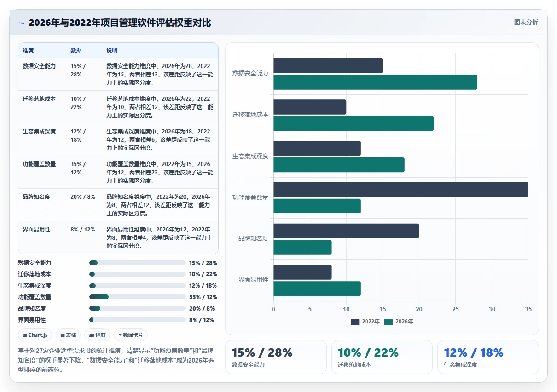
Task: Click the 2026年 bar for 数据安全能力
Action: coord(375,82)
